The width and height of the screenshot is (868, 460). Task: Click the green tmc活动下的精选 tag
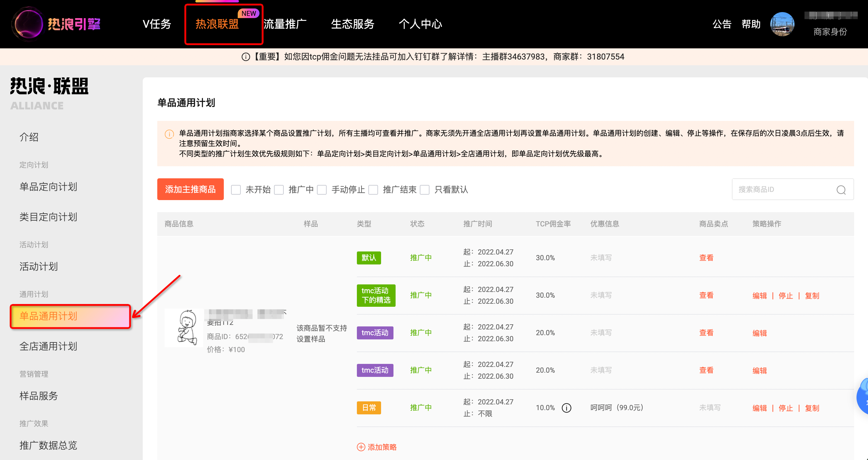coord(376,295)
